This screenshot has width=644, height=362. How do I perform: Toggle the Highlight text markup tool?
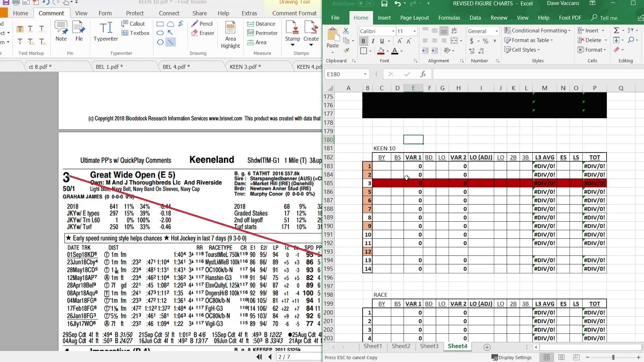tap(20, 29)
